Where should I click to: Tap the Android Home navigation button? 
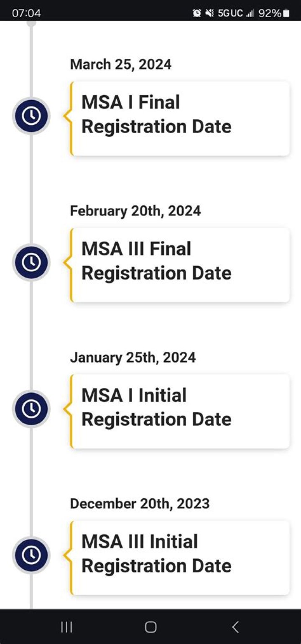coord(150,626)
